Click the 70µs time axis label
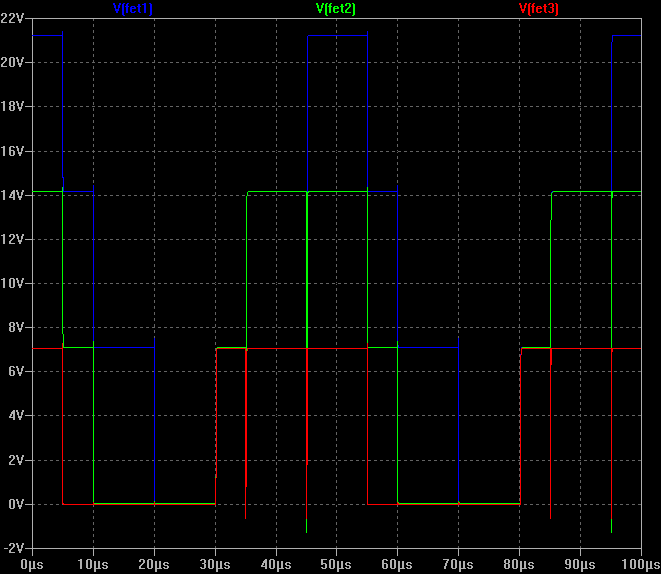The height and width of the screenshot is (574, 661). [x=458, y=565]
